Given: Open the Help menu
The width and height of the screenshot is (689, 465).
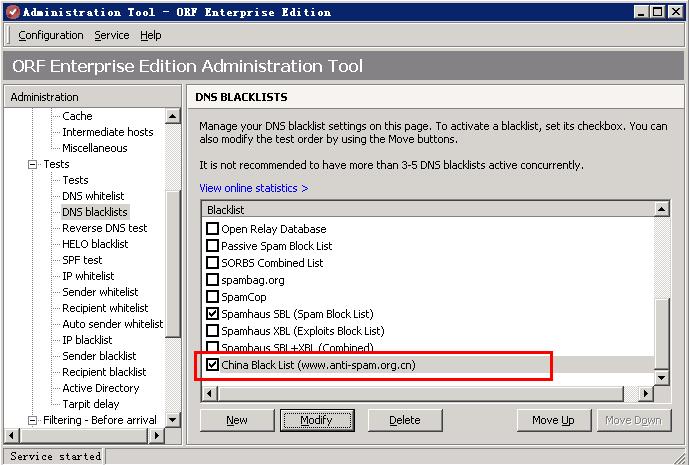Looking at the screenshot, I should pyautogui.click(x=150, y=35).
